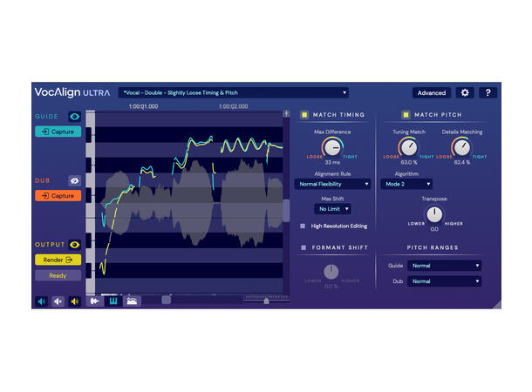
Task: Capture the Guide audio
Action: click(58, 132)
